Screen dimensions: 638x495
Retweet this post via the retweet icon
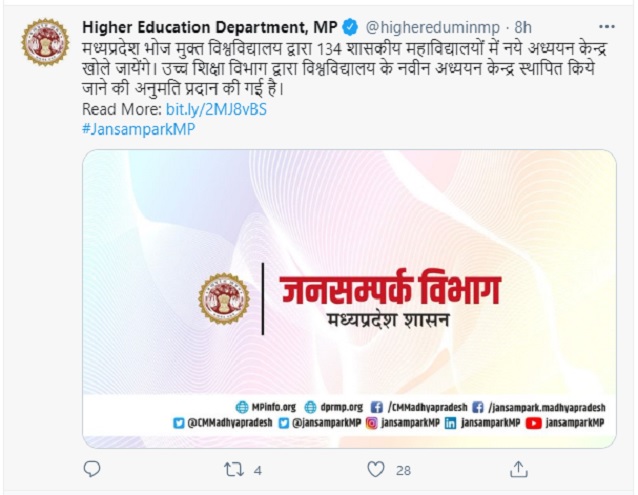click(234, 470)
